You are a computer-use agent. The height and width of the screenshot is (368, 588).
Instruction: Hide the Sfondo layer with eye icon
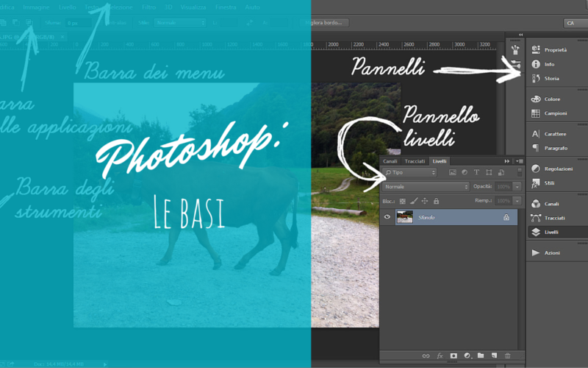pos(387,217)
